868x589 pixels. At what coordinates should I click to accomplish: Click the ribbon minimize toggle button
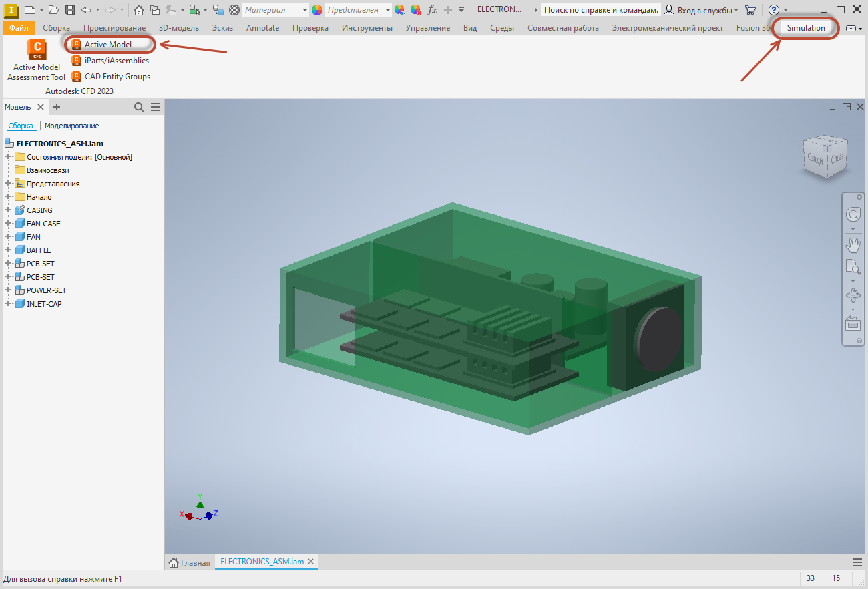[851, 28]
